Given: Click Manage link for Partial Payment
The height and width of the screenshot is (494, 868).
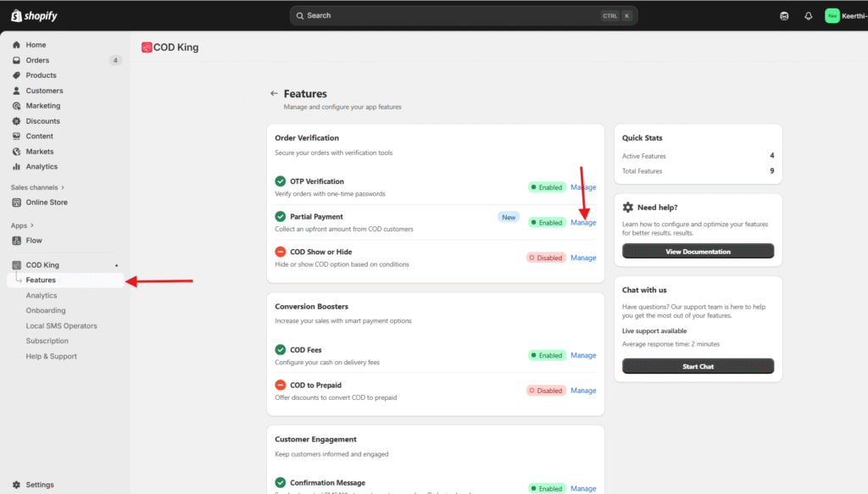Looking at the screenshot, I should (583, 223).
